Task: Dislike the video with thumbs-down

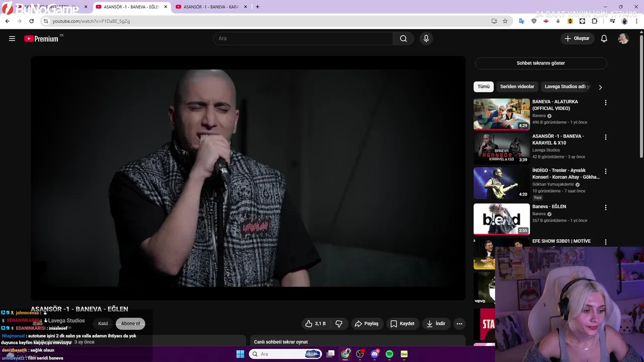Action: (x=339, y=324)
